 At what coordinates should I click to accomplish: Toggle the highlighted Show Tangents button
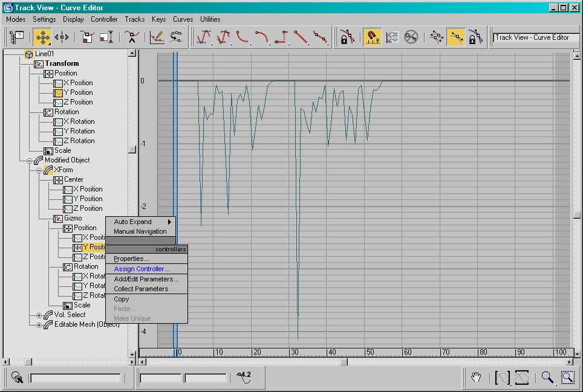coord(456,37)
